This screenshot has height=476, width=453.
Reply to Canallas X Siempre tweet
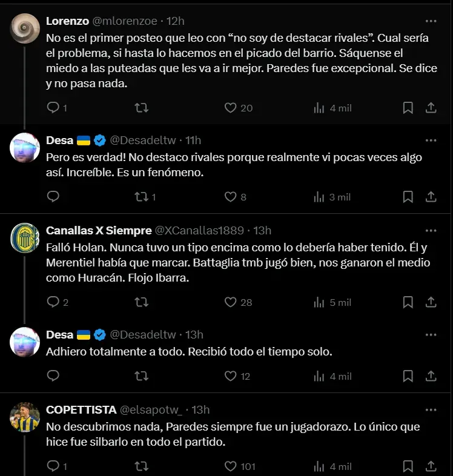(x=54, y=302)
